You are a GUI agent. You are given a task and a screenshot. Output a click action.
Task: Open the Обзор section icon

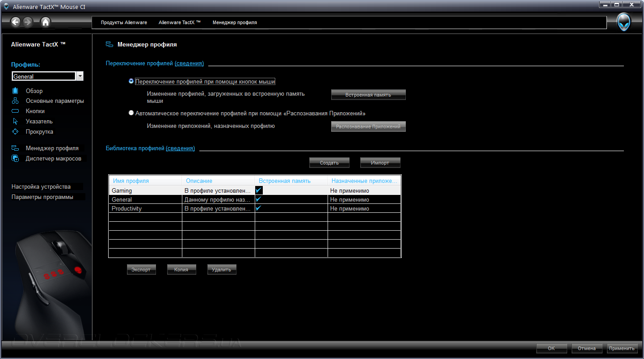pos(15,91)
